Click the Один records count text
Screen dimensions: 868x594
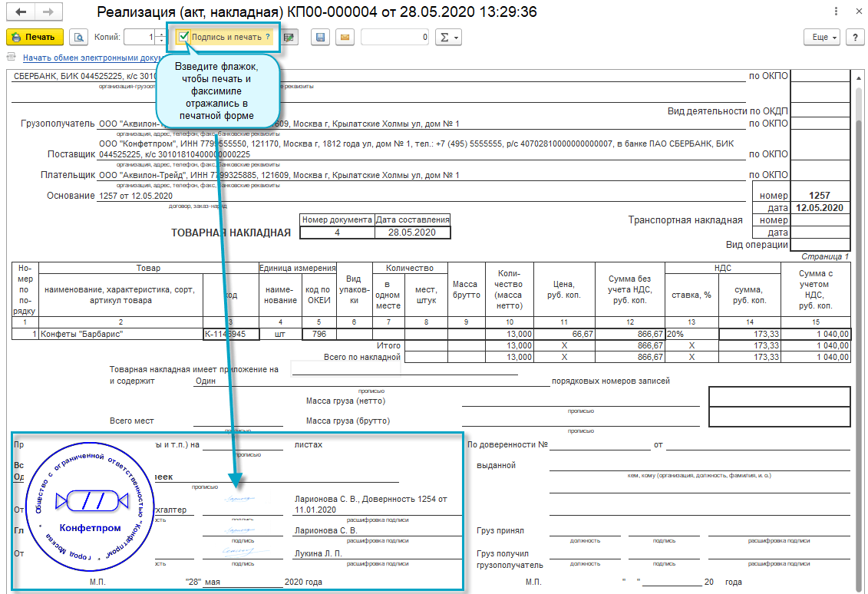(206, 381)
